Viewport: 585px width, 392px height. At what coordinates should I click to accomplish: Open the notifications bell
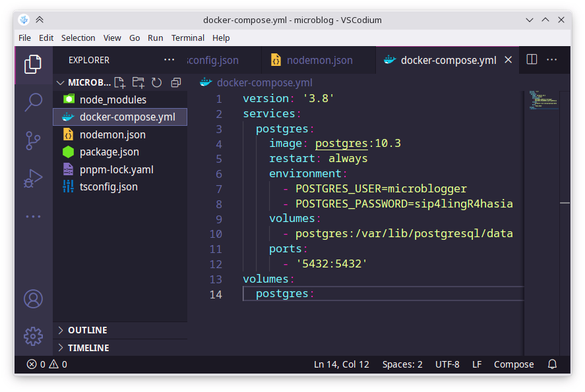click(552, 364)
